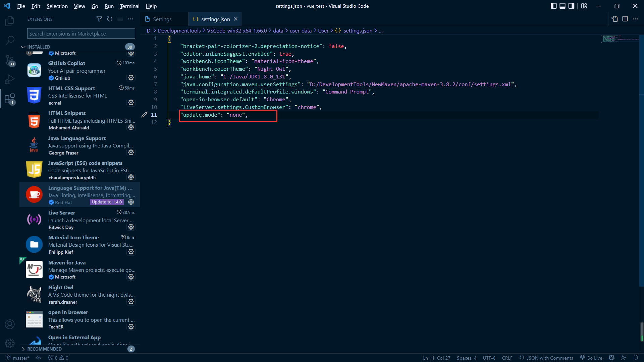
Task: Open the manage gear for GitHub Copilot
Action: point(131,78)
